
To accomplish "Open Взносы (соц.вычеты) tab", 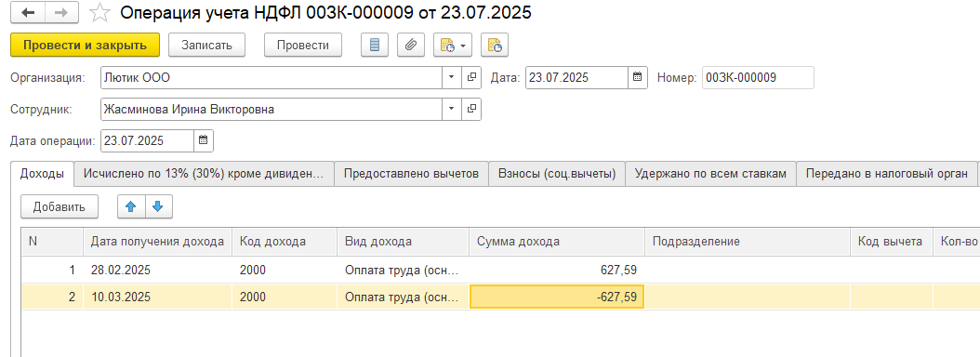I will [x=557, y=174].
